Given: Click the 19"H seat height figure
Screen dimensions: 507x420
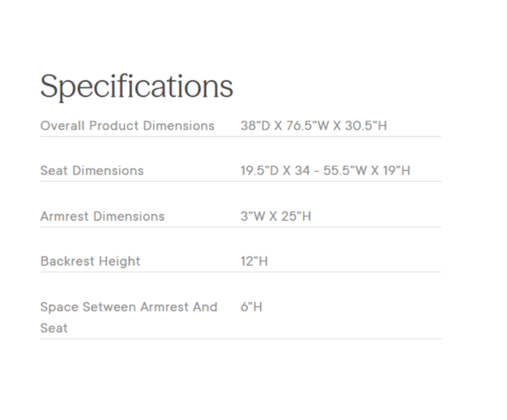Looking at the screenshot, I should tap(395, 171).
